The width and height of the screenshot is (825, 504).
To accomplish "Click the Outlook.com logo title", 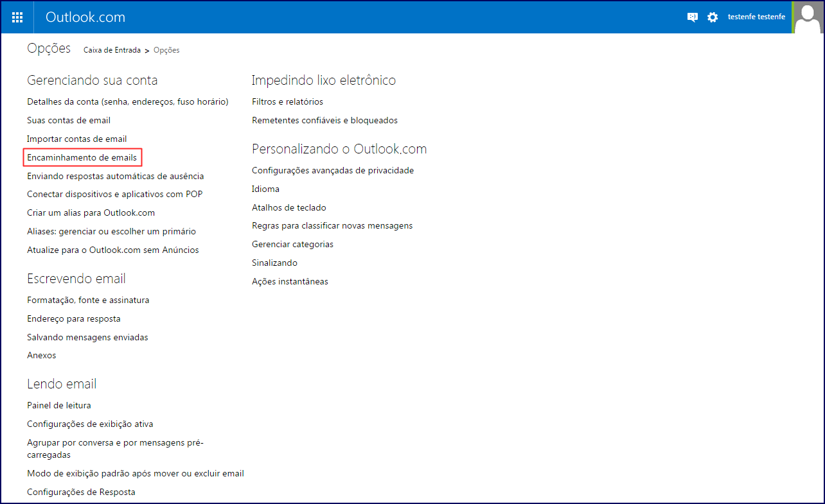I will coord(85,17).
